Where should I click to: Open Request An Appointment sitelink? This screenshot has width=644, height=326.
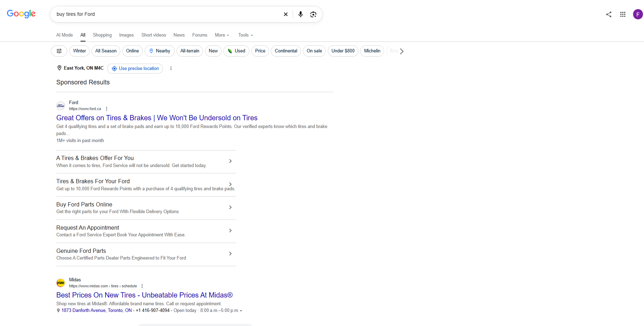pyautogui.click(x=146, y=231)
